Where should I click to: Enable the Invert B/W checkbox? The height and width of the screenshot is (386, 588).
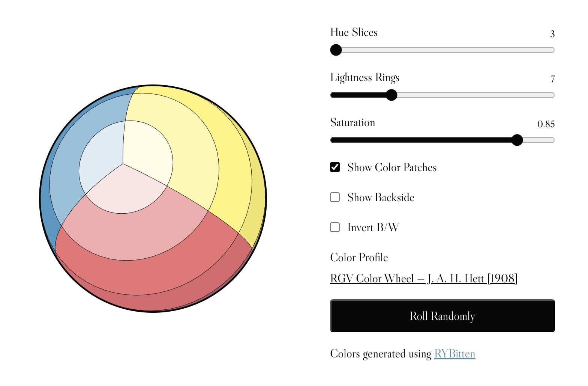(x=335, y=227)
